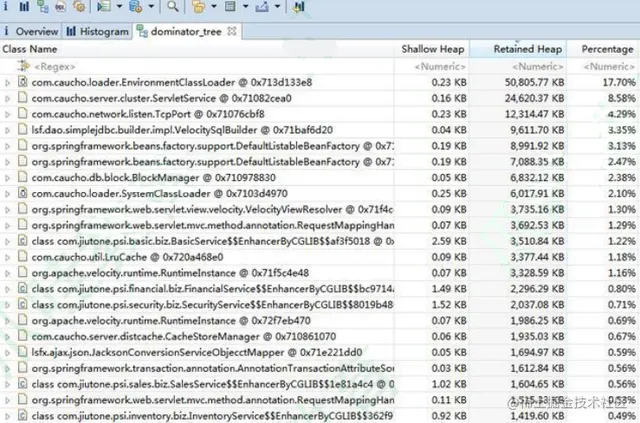
Task: Switch to the Histogram tab
Action: (97, 31)
